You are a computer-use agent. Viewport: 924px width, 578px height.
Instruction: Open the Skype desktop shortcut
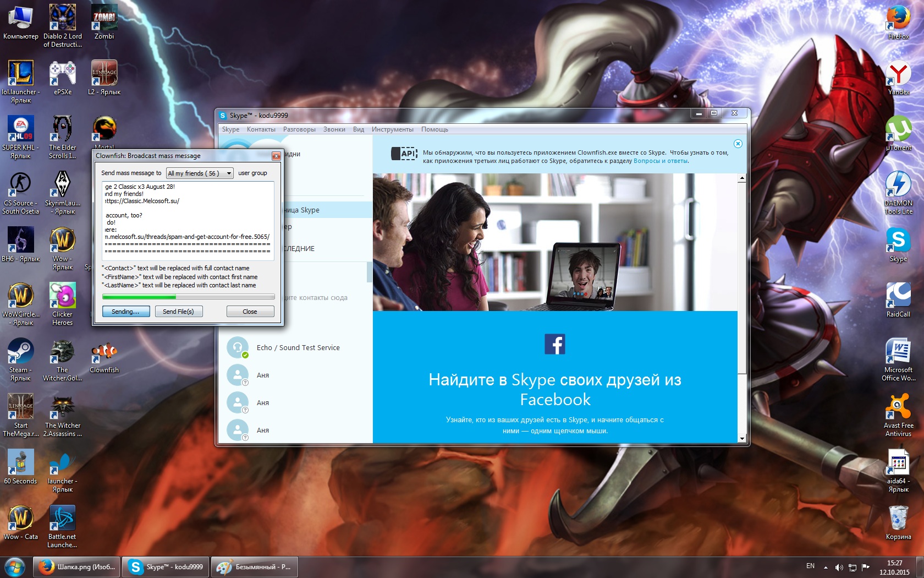[x=898, y=244]
